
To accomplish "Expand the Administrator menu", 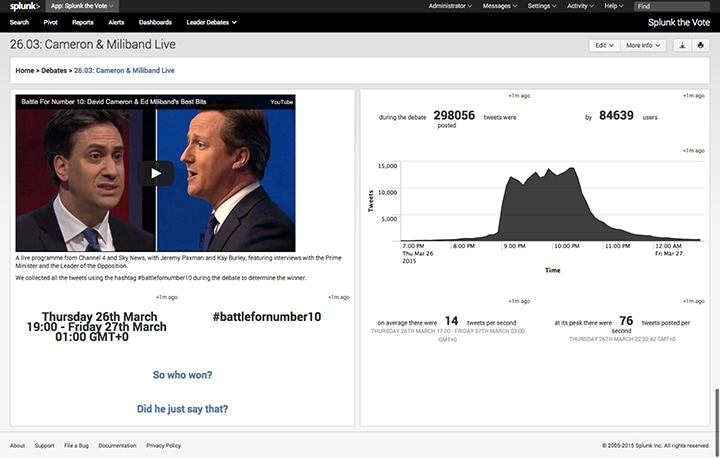I will click(x=450, y=6).
